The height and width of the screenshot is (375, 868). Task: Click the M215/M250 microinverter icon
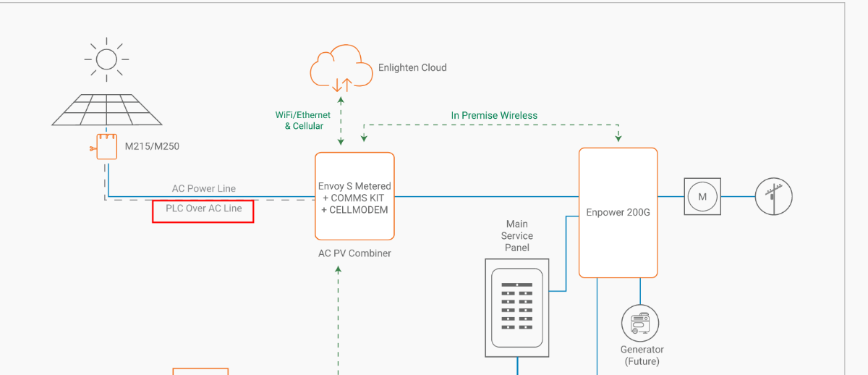coord(106,146)
